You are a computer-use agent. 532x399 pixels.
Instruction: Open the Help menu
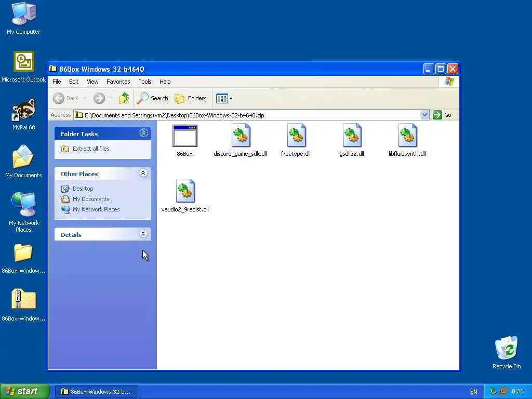click(x=165, y=82)
